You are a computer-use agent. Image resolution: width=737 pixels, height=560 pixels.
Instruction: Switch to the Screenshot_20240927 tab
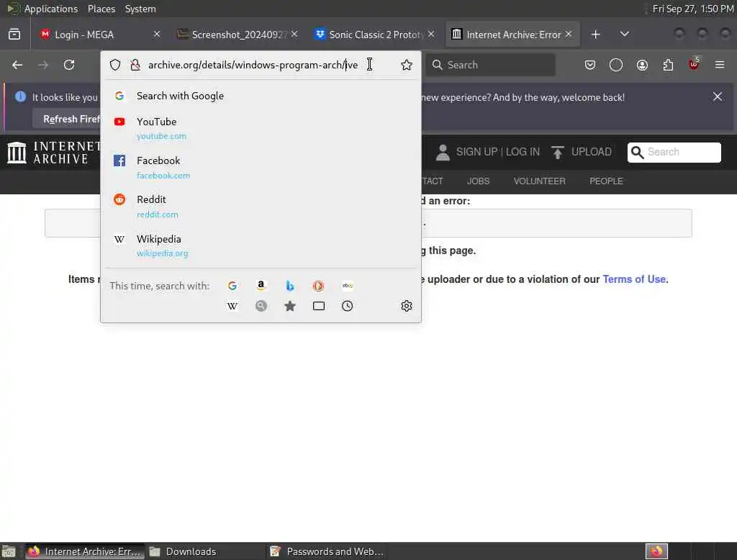pyautogui.click(x=238, y=35)
